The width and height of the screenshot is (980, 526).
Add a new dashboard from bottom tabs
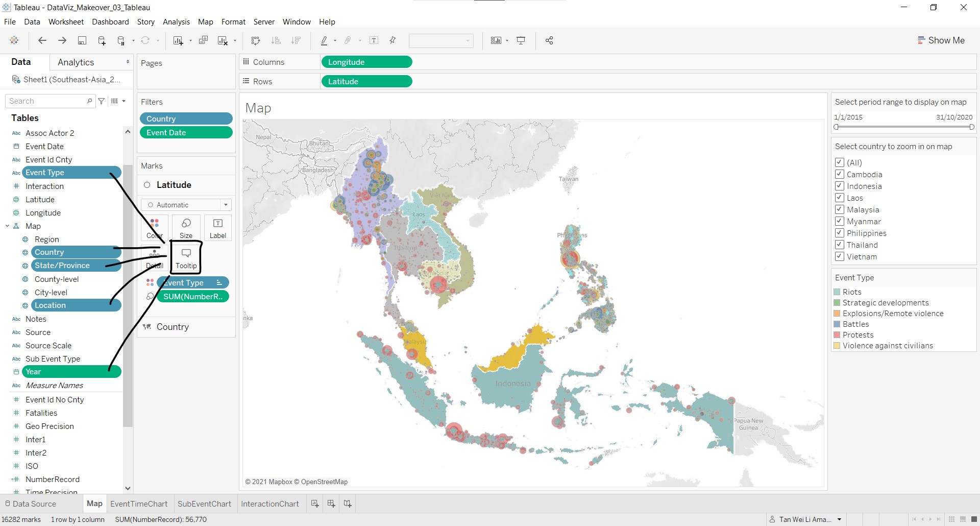coord(331,504)
